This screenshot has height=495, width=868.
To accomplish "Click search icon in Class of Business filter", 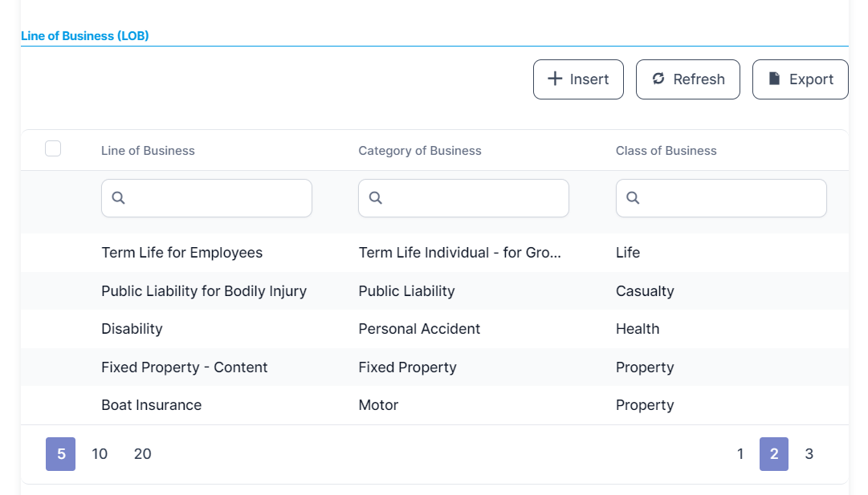I will (633, 198).
